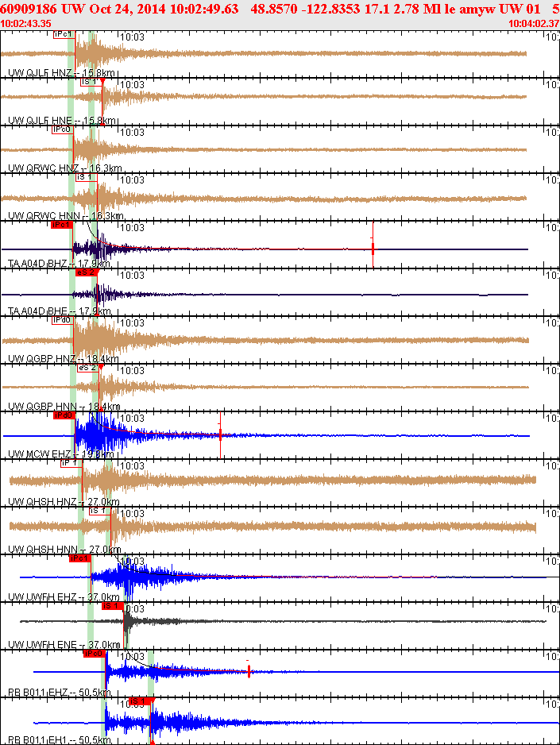The width and height of the screenshot is (560, 745).
Task: Click the iPc1 pick flag on QJLF HNZ
Action: 64,34
